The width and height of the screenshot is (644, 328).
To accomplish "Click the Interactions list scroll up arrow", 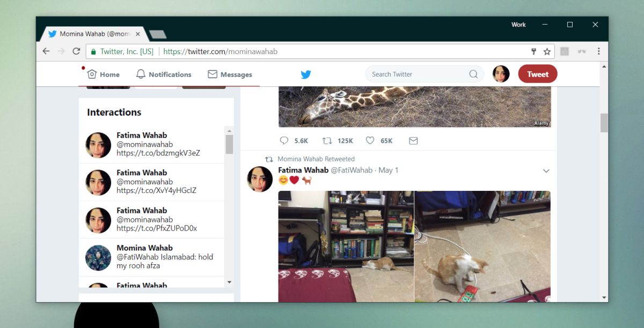I will pos(229,131).
